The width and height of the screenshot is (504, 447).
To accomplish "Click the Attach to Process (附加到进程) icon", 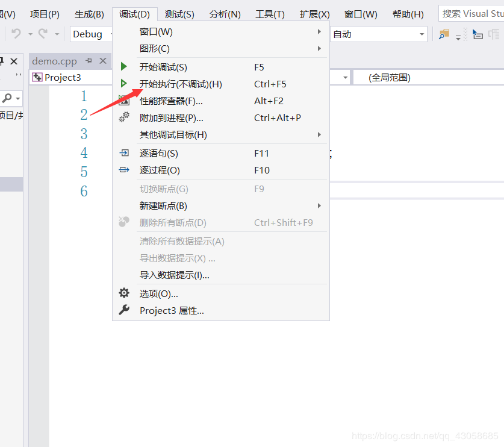I will click(123, 117).
